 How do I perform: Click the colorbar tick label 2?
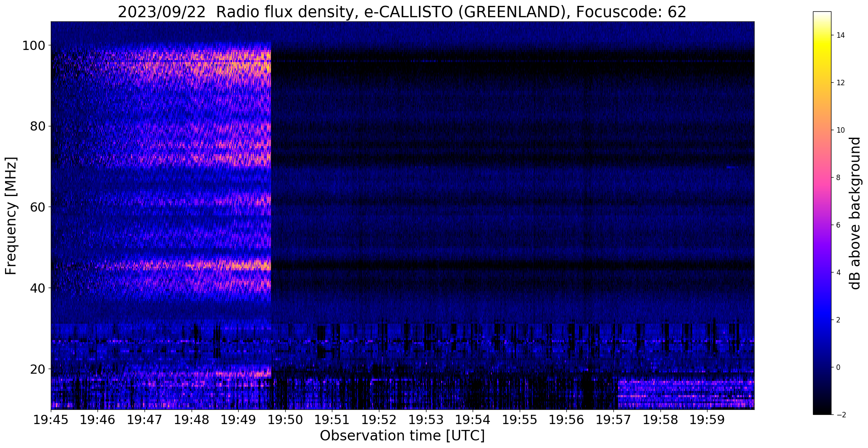[x=838, y=320]
